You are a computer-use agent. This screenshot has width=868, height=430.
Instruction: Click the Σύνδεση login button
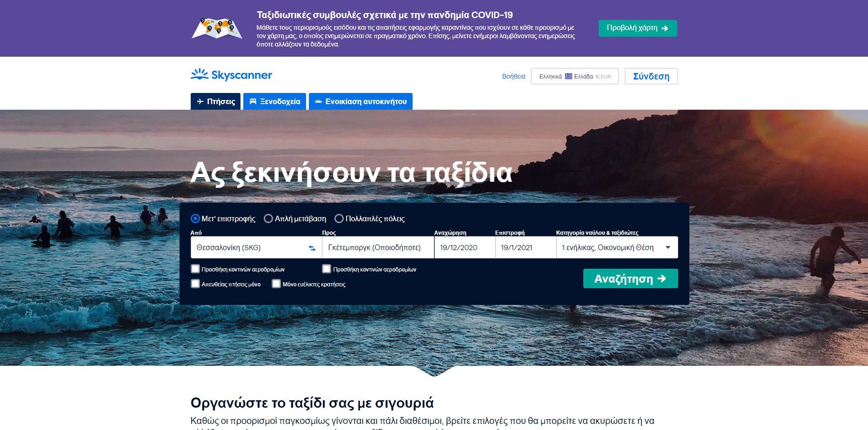click(x=651, y=76)
